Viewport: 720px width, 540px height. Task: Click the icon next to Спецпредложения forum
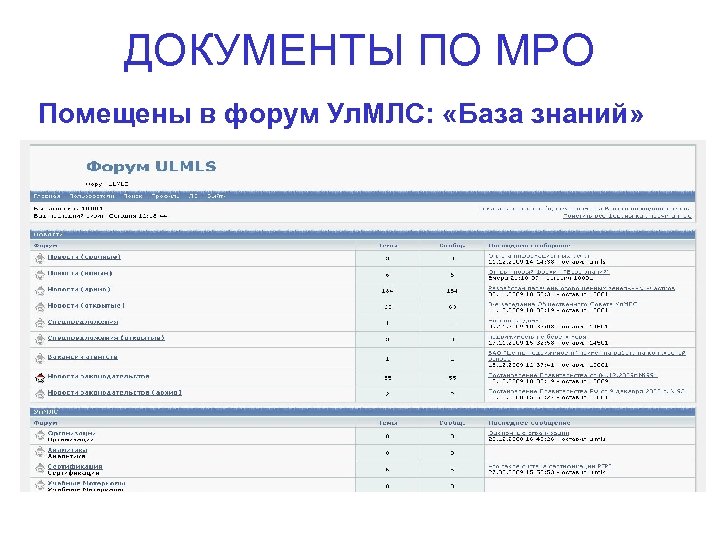[x=40, y=323]
